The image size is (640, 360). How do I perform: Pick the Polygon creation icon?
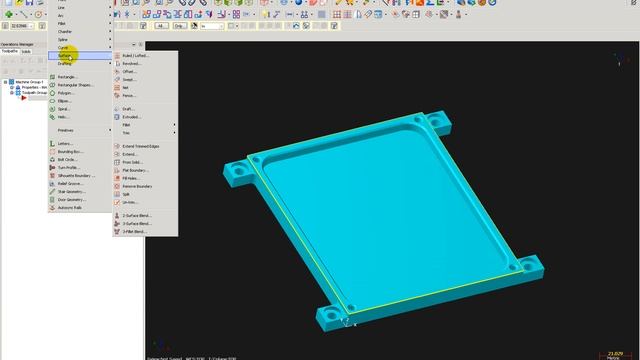click(x=52, y=93)
